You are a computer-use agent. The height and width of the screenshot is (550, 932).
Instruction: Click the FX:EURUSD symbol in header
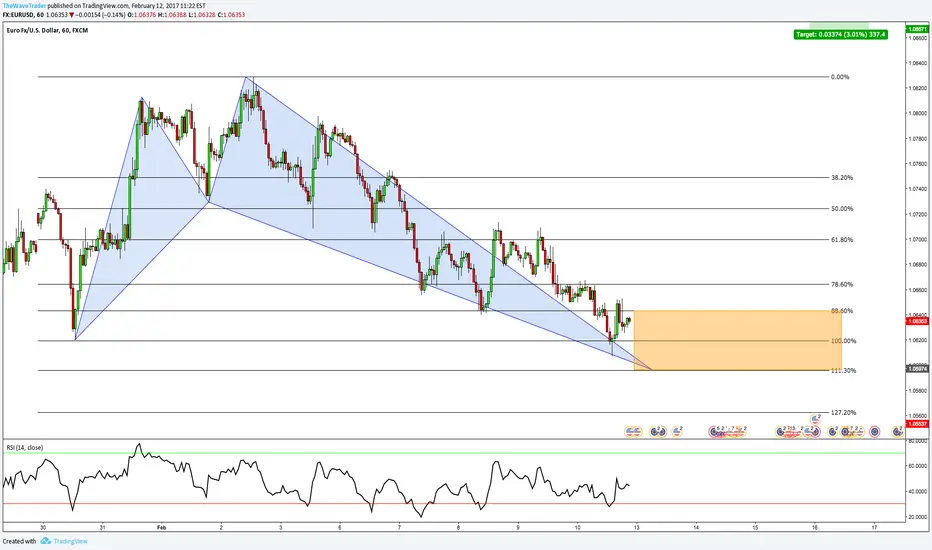(17, 14)
